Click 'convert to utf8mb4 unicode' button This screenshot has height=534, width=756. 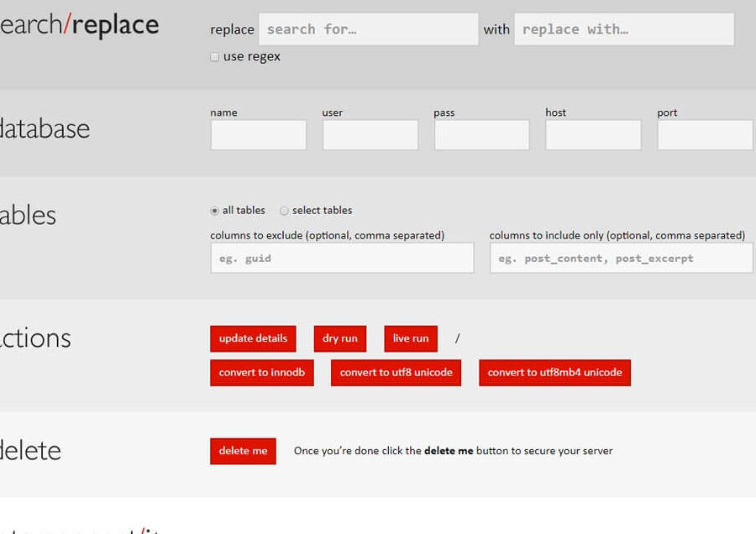pos(555,373)
